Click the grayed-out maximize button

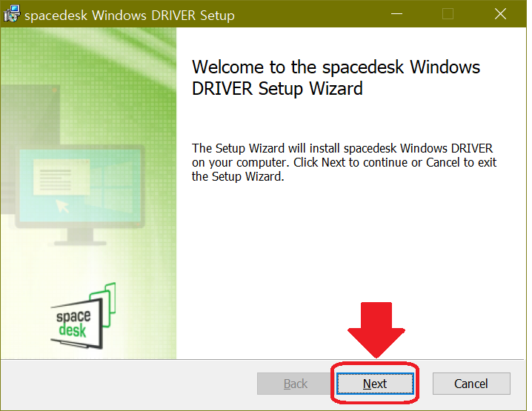448,14
